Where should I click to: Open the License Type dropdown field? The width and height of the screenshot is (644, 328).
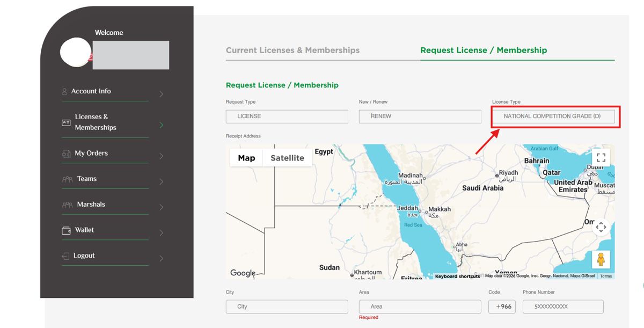pyautogui.click(x=553, y=116)
